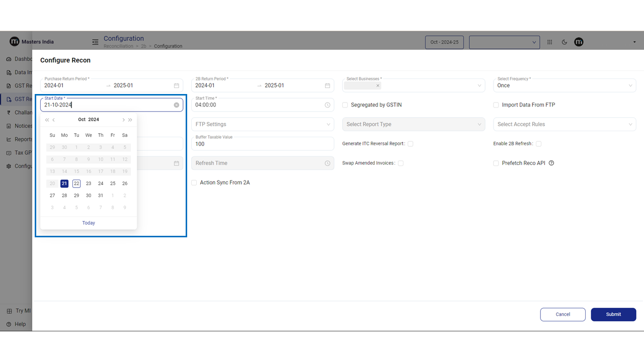Click the Prefetch Reco API help icon
The width and height of the screenshot is (644, 362).
click(x=551, y=163)
